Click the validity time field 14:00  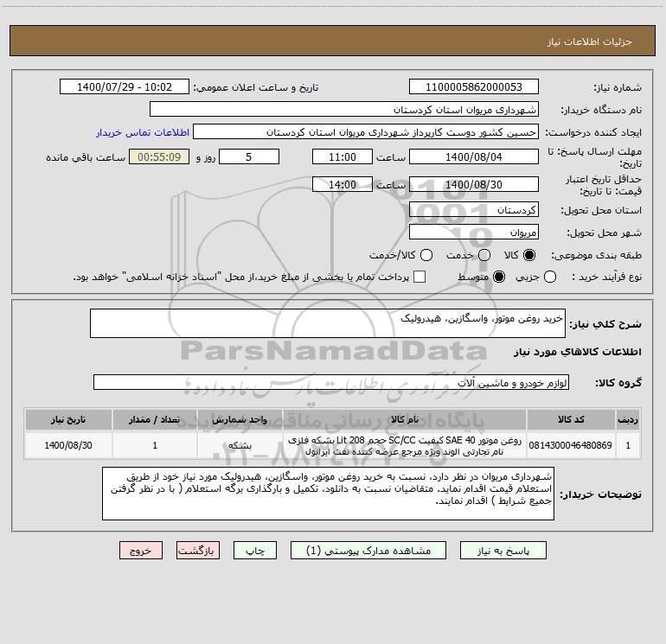tap(343, 185)
